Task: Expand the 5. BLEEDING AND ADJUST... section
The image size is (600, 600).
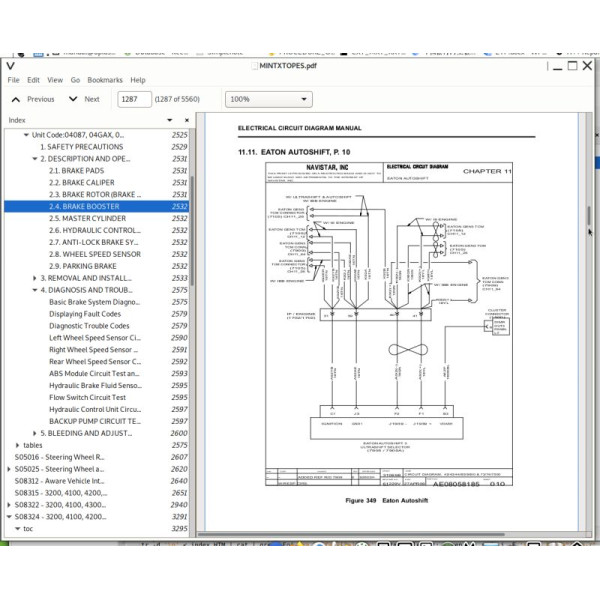Action: coord(35,433)
